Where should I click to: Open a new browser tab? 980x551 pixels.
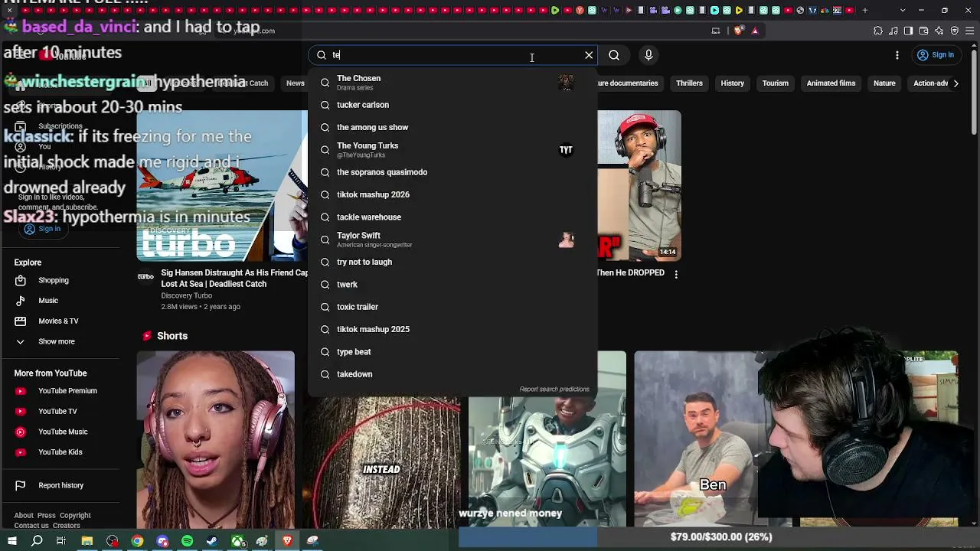tap(865, 11)
